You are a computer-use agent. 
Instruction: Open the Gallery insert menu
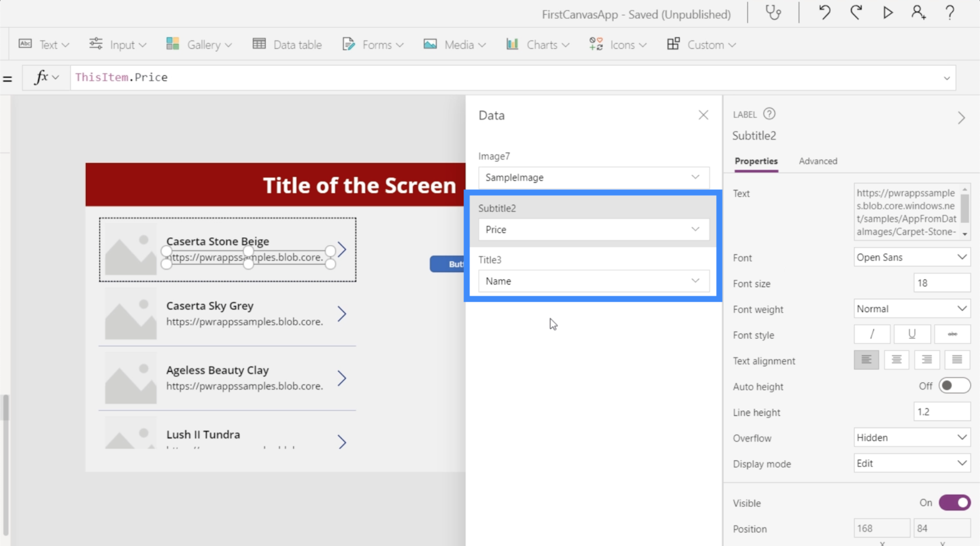point(199,44)
